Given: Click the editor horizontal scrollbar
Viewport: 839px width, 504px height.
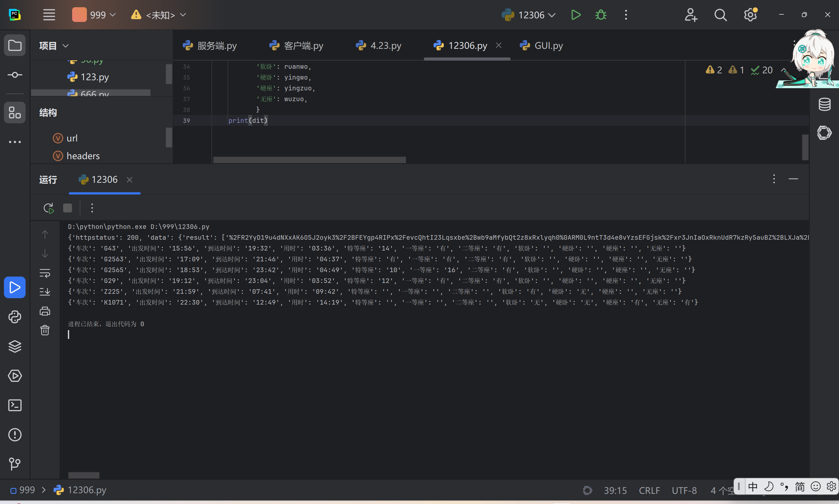Looking at the screenshot, I should coord(310,159).
